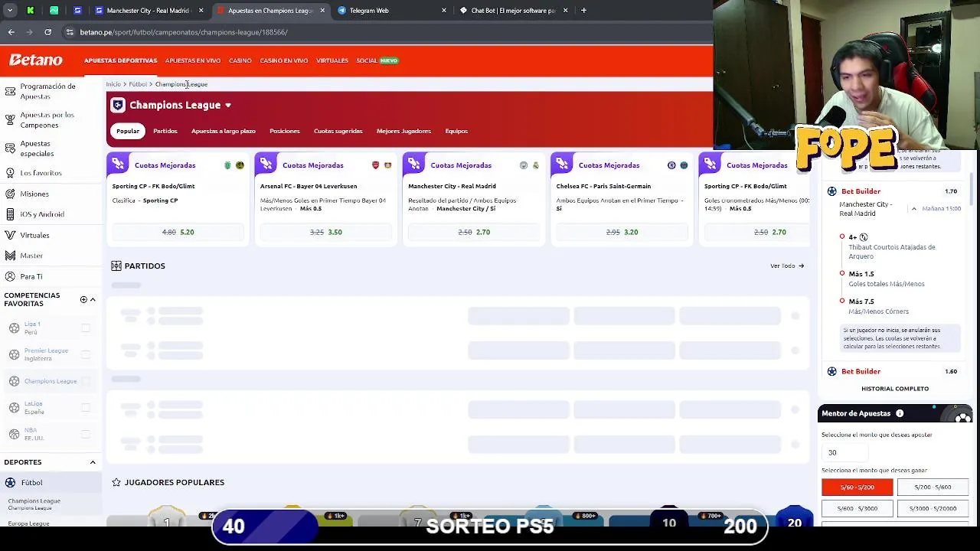Click the iOS y Android phone icon
This screenshot has width=980, height=551.
click(x=10, y=214)
